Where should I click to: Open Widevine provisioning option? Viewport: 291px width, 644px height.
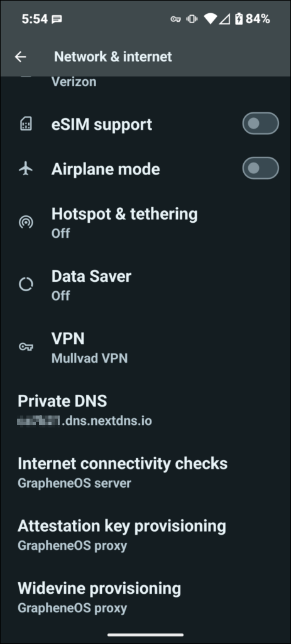[146, 597]
